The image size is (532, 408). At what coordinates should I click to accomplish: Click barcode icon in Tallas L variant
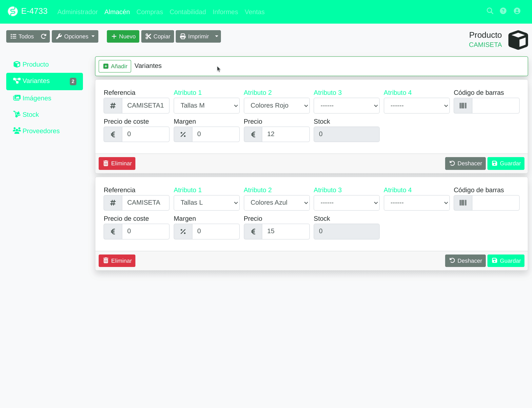tap(463, 203)
